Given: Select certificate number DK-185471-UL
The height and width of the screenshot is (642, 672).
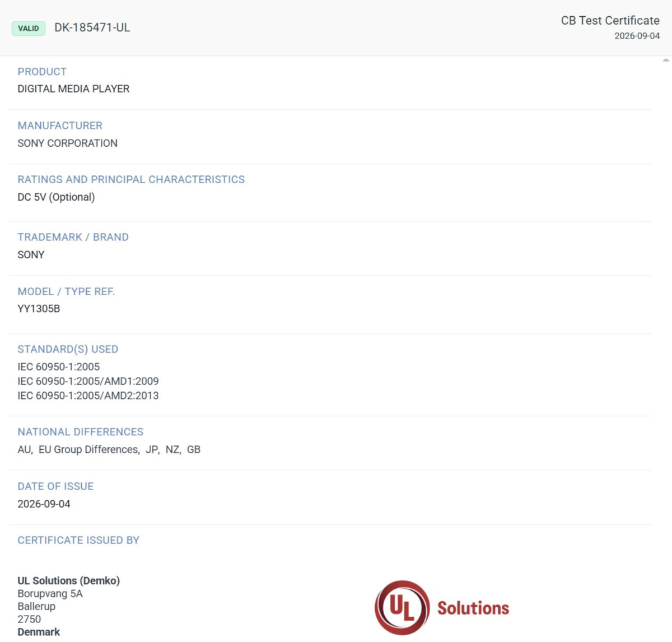Looking at the screenshot, I should pos(92,27).
